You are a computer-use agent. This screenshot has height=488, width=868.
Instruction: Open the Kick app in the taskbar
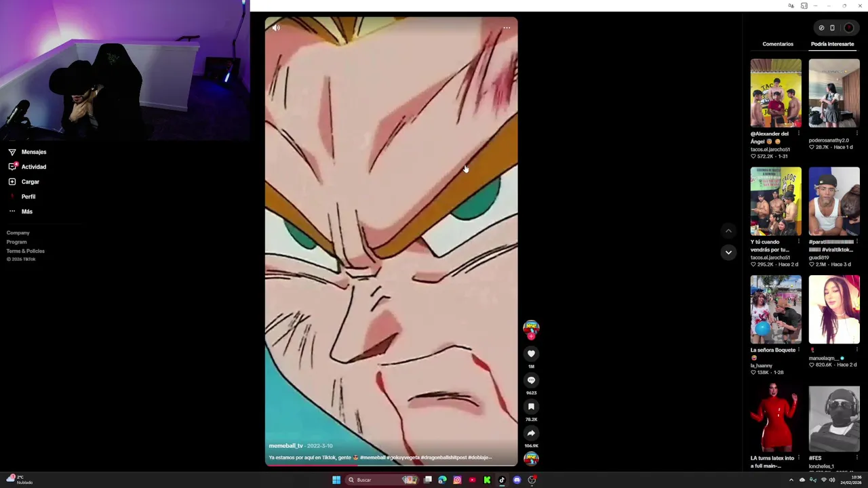pyautogui.click(x=487, y=480)
